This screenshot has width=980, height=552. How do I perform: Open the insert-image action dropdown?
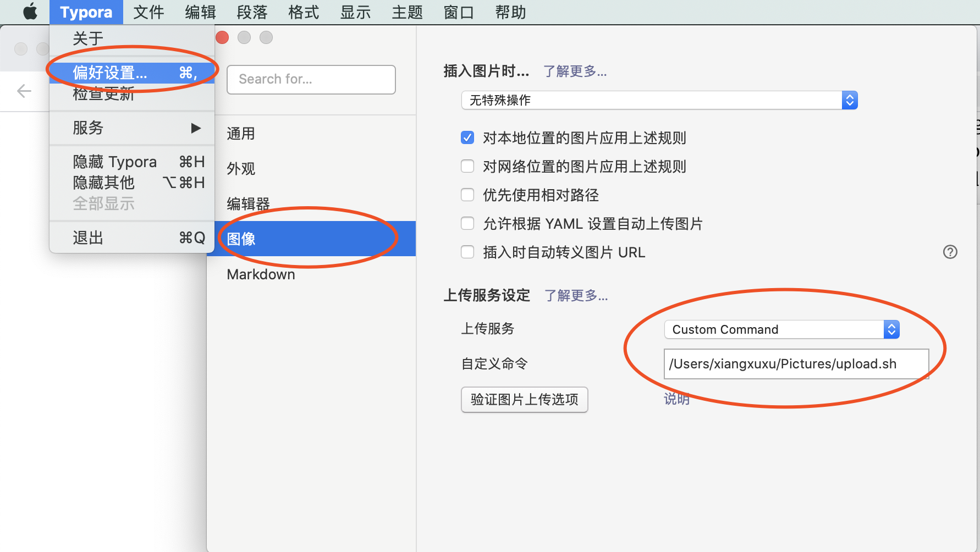(x=659, y=100)
